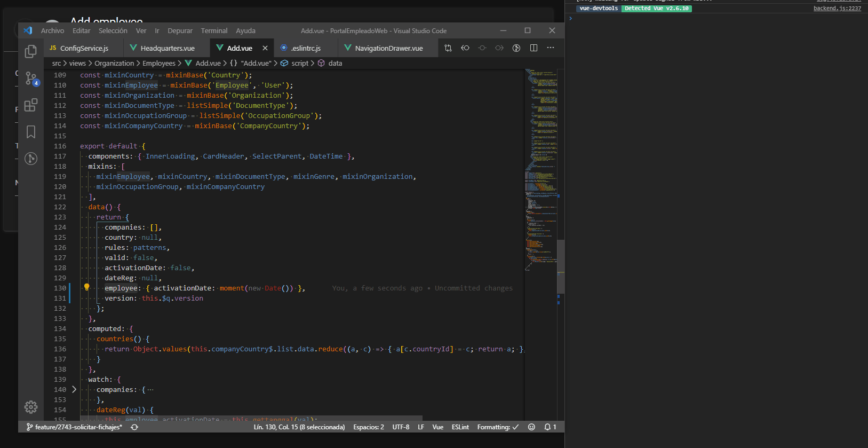Switch to the .eslintrc.js tab
Screen dimensions: 868x448
click(x=306, y=48)
